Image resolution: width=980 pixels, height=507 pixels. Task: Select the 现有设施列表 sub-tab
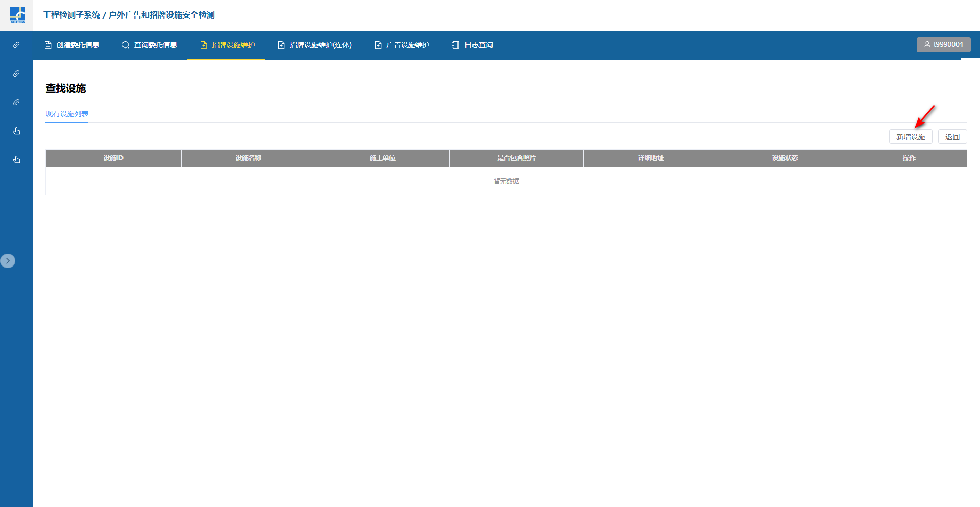click(67, 114)
